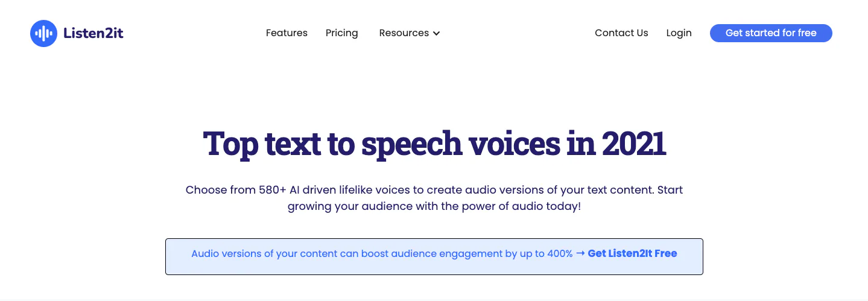Open the Contact Us link
Image resolution: width=868 pixels, height=301 pixels.
tap(621, 33)
